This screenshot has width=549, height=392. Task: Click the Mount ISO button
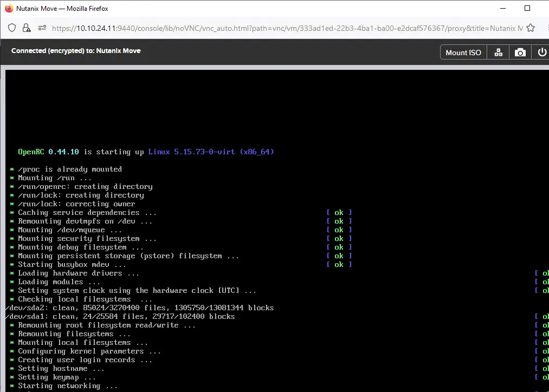(463, 53)
